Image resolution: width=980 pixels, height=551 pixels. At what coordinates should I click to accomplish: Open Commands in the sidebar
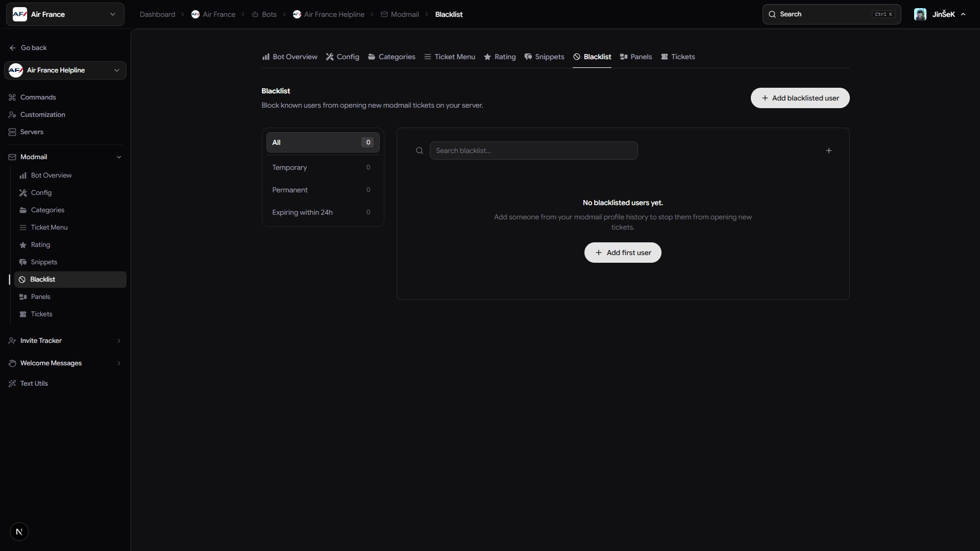tap(65, 97)
